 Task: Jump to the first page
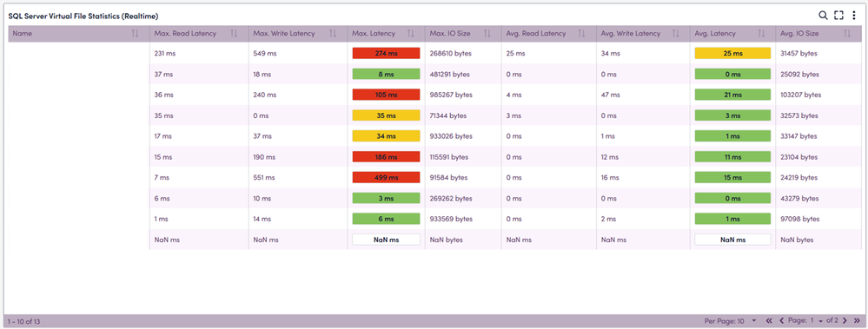point(769,320)
